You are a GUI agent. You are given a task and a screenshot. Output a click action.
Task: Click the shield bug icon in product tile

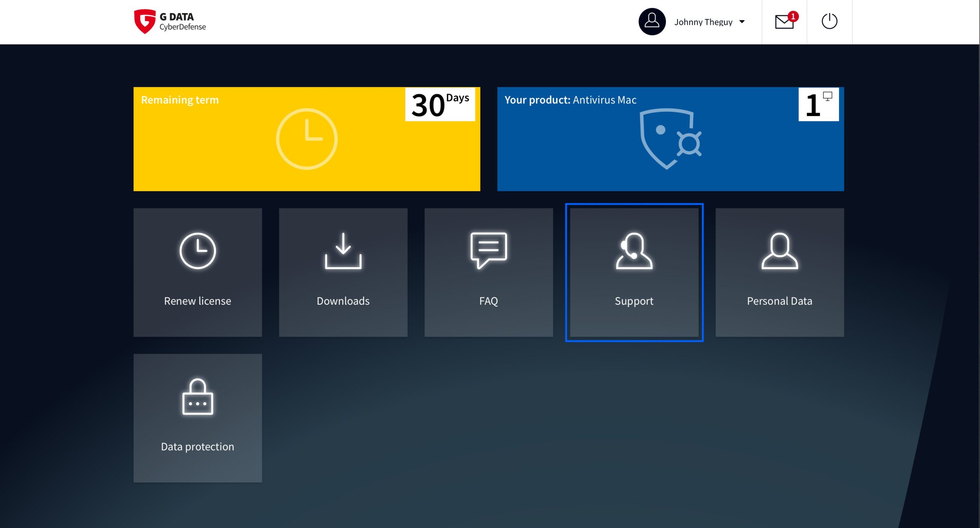pos(670,139)
